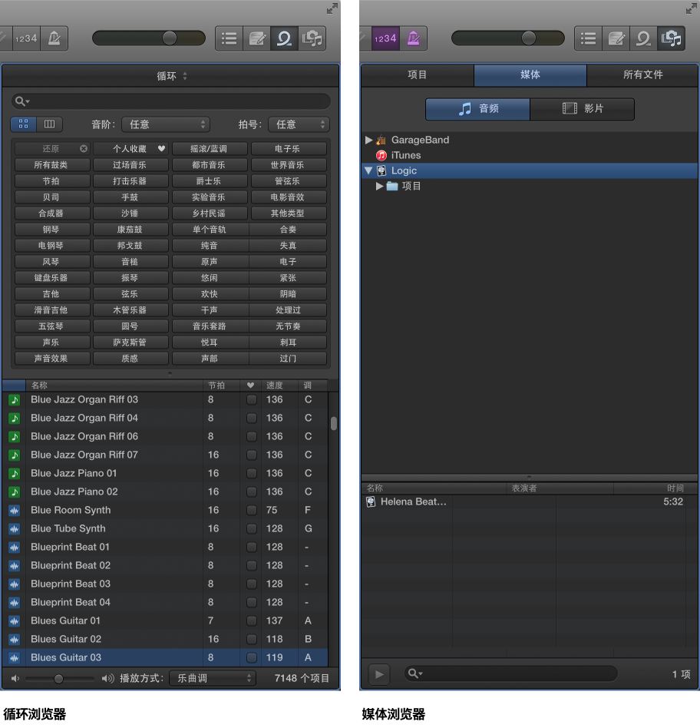Image resolution: width=700 pixels, height=728 pixels.
Task: Click the Helena Beat file icon
Action: pos(371,502)
